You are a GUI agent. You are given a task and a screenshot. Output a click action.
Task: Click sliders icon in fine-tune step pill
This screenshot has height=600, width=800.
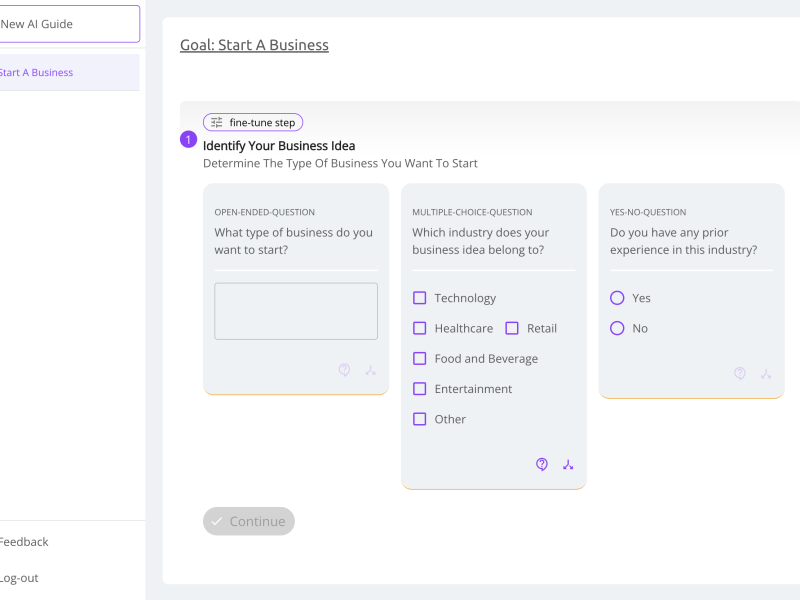click(x=217, y=122)
